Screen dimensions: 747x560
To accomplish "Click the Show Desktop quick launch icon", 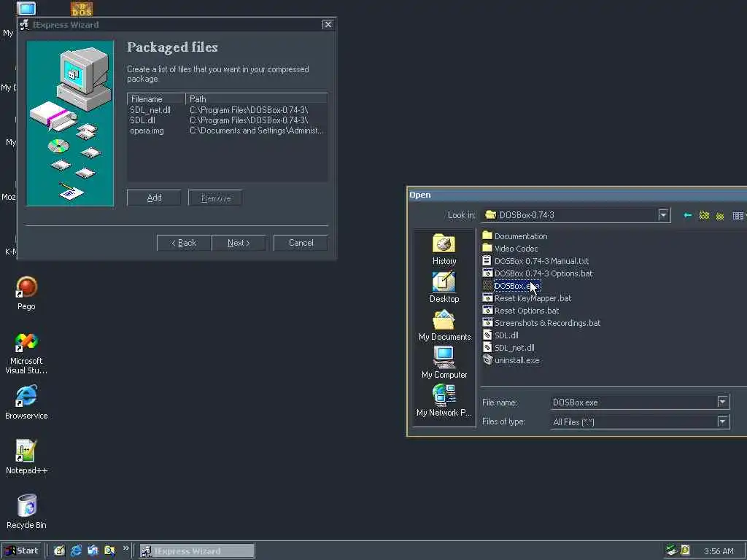I will (59, 551).
